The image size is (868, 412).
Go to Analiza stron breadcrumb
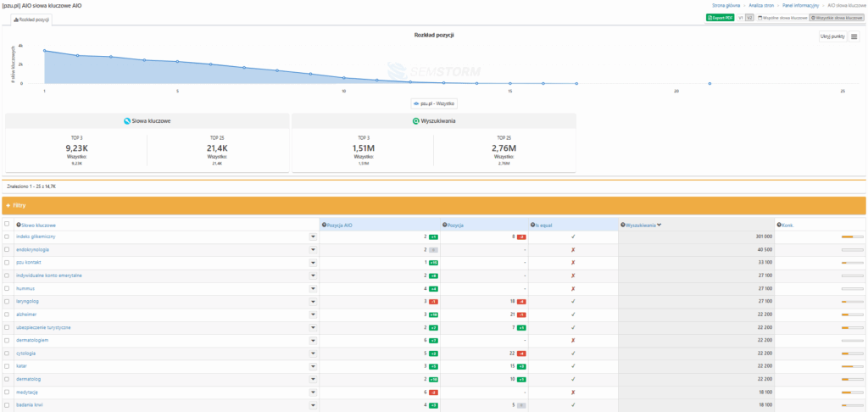tap(759, 5)
